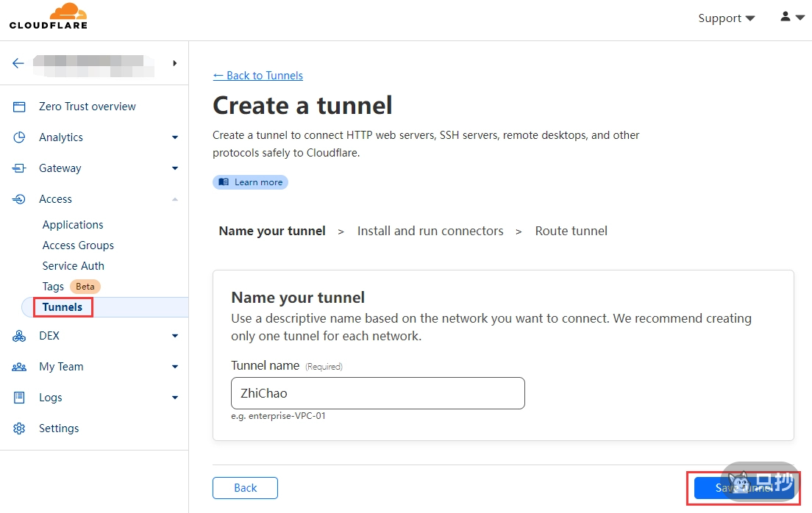Image resolution: width=812 pixels, height=513 pixels.
Task: Click the My Team people icon
Action: tap(19, 367)
